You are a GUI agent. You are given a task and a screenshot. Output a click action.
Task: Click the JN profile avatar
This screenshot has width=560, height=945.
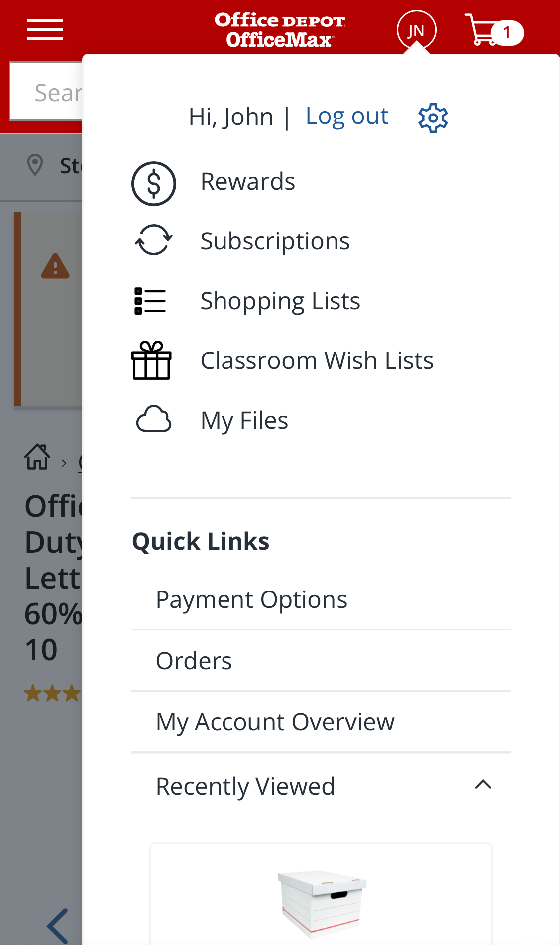[x=416, y=30]
